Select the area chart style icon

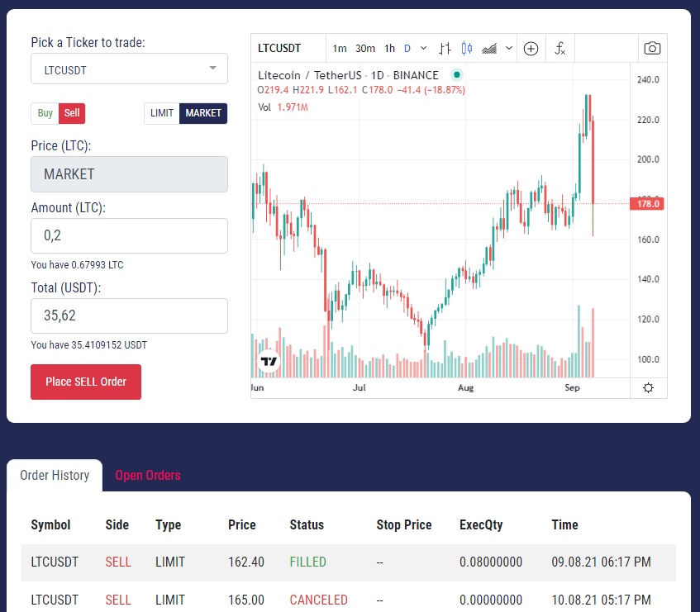click(488, 48)
